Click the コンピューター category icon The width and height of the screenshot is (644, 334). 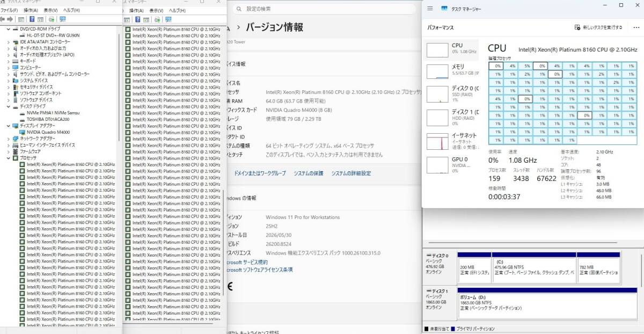[x=15, y=67]
